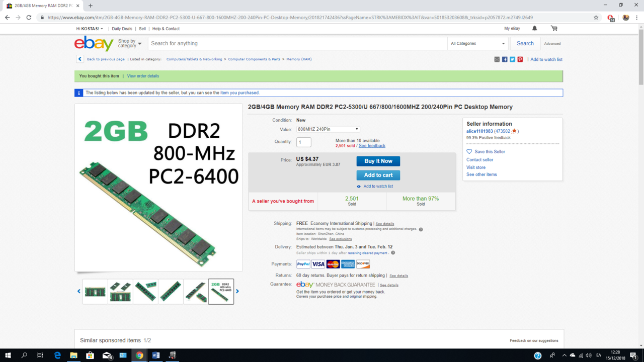
Task: Click in Search for anything field
Action: point(297,43)
